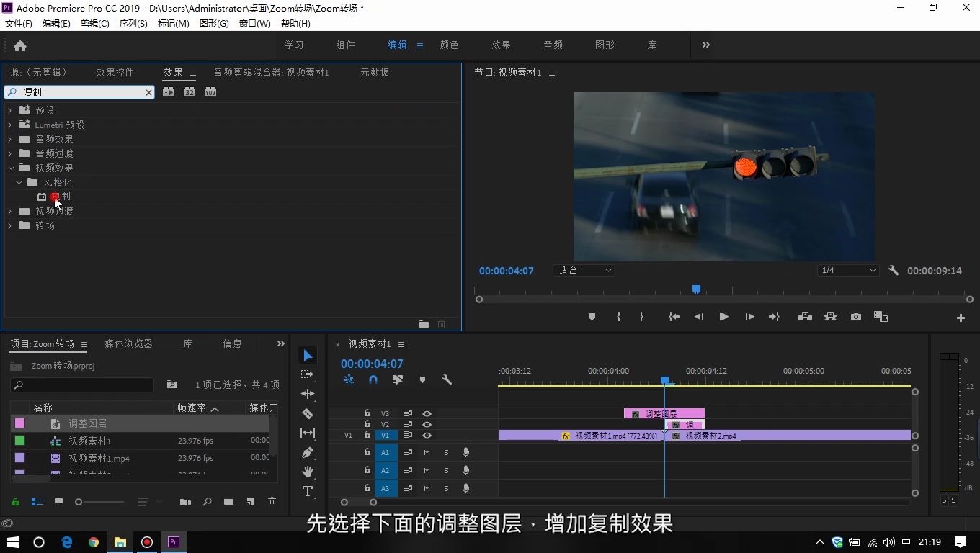Export a frame using the camera icon

tap(855, 317)
